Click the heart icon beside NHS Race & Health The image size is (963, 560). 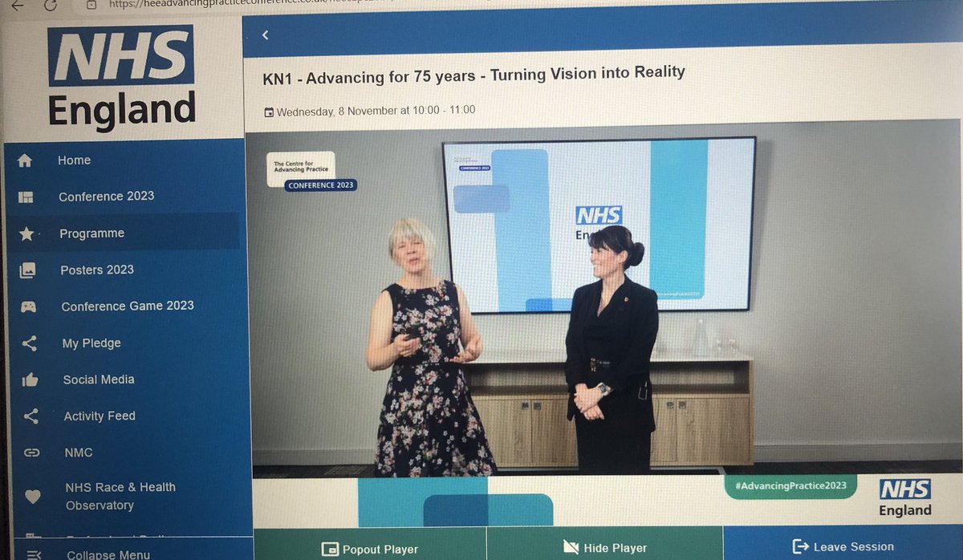coord(32,497)
